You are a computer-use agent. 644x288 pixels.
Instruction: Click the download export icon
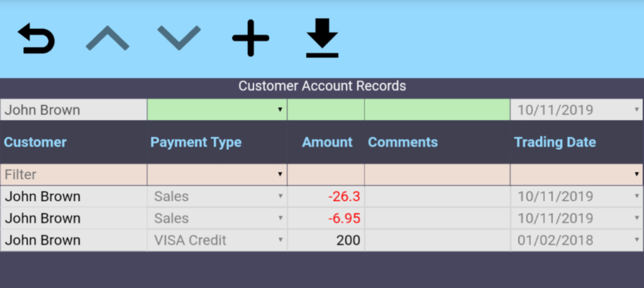pyautogui.click(x=322, y=39)
